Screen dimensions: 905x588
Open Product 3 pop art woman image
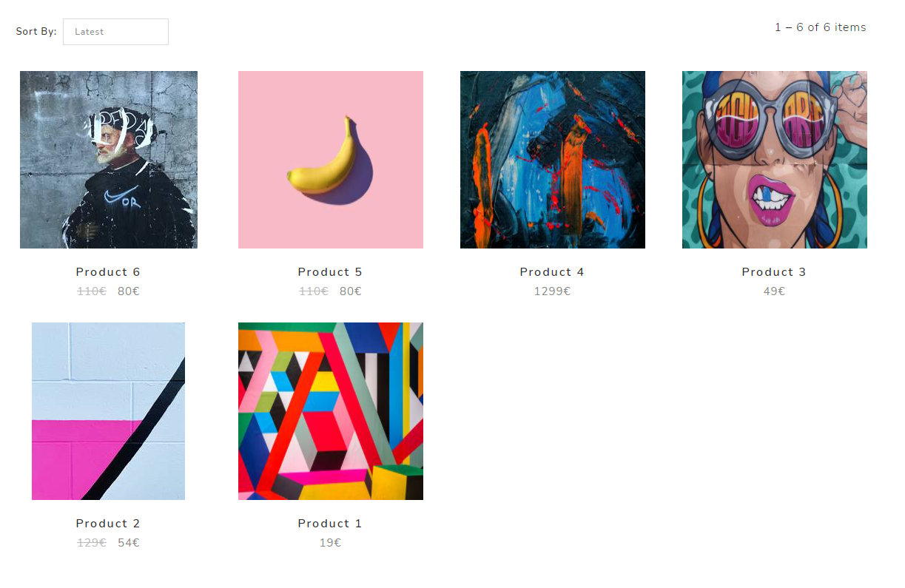click(775, 160)
